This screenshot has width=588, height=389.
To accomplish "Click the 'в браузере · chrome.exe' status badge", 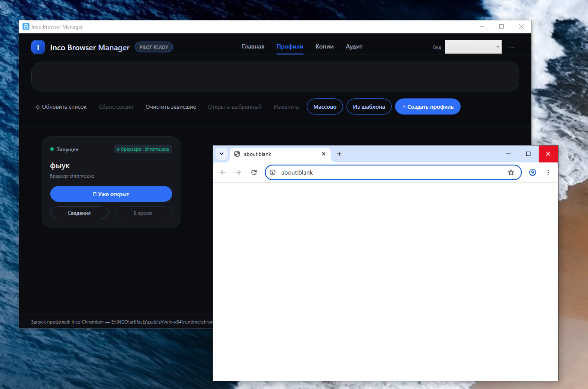I will coord(143,149).
